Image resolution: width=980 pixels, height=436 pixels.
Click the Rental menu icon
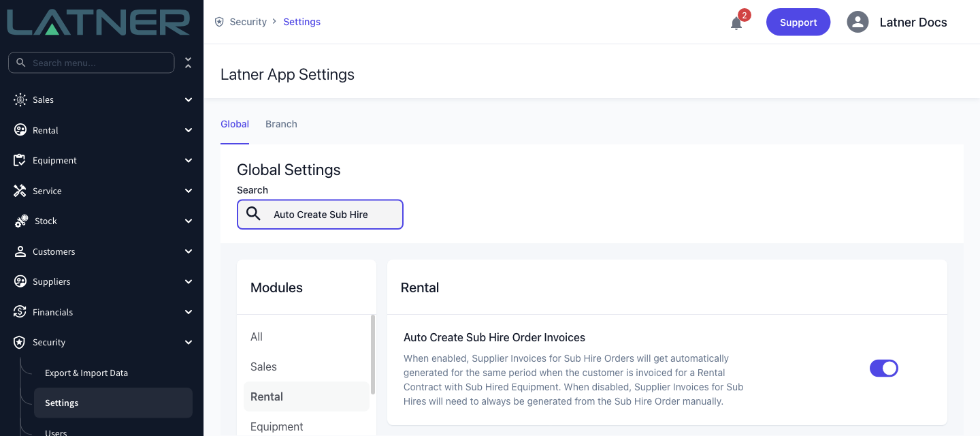(x=20, y=130)
